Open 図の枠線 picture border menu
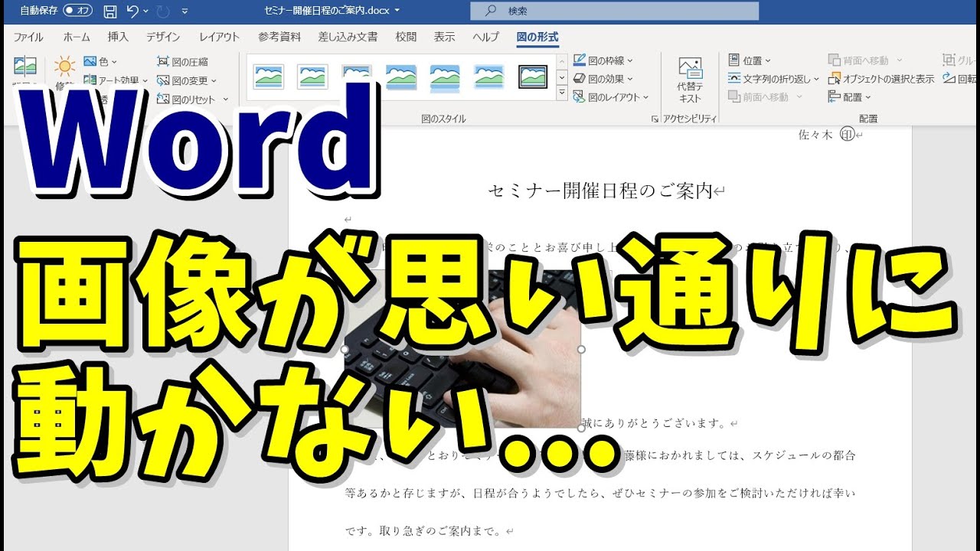The width and height of the screenshot is (980, 551). click(604, 60)
